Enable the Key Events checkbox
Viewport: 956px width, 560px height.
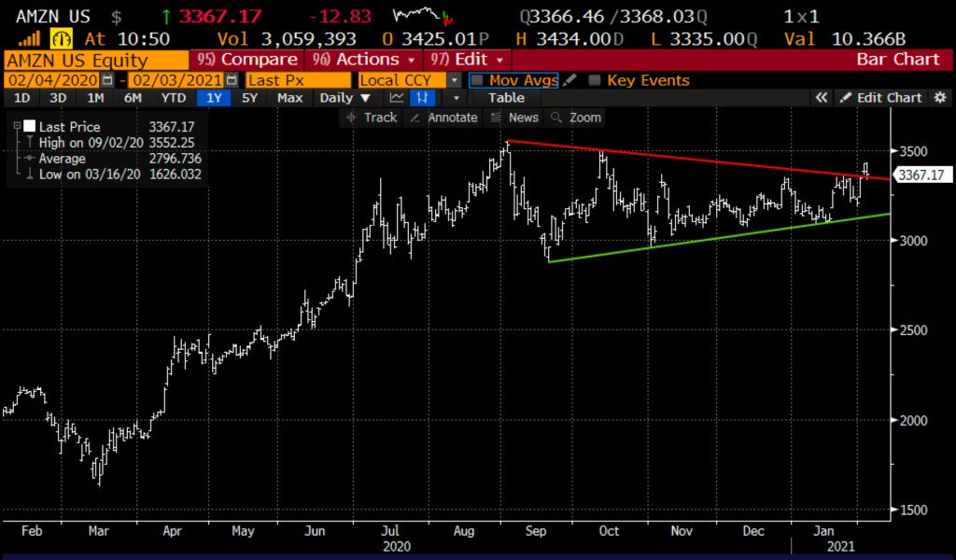595,80
